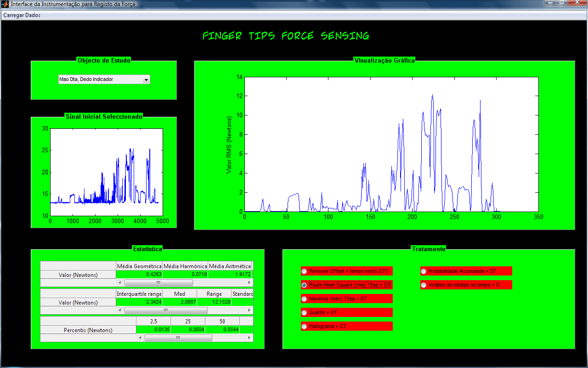Screen dimensions: 588x368
Task: Click the MATLAB icon in the title bar
Action: point(6,4)
